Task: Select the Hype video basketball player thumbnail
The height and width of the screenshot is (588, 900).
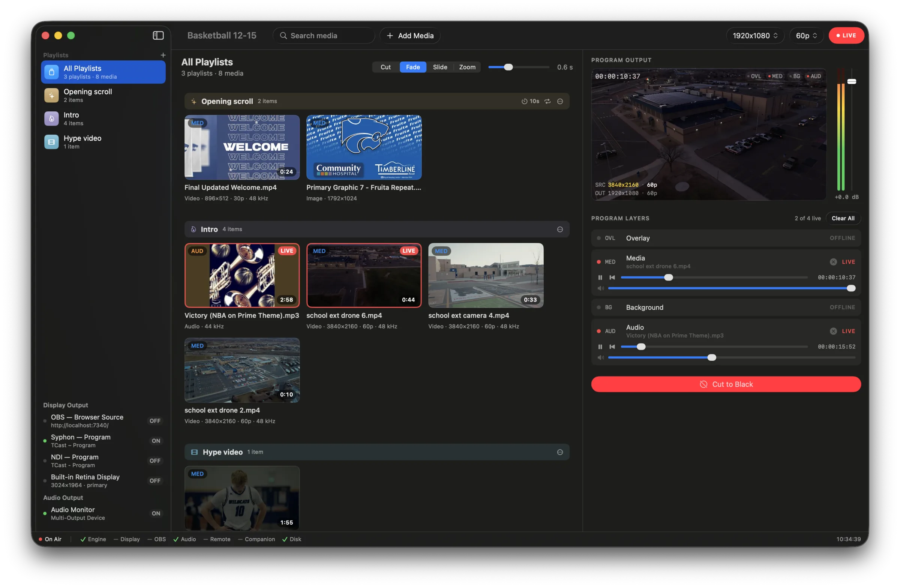Action: pyautogui.click(x=242, y=498)
